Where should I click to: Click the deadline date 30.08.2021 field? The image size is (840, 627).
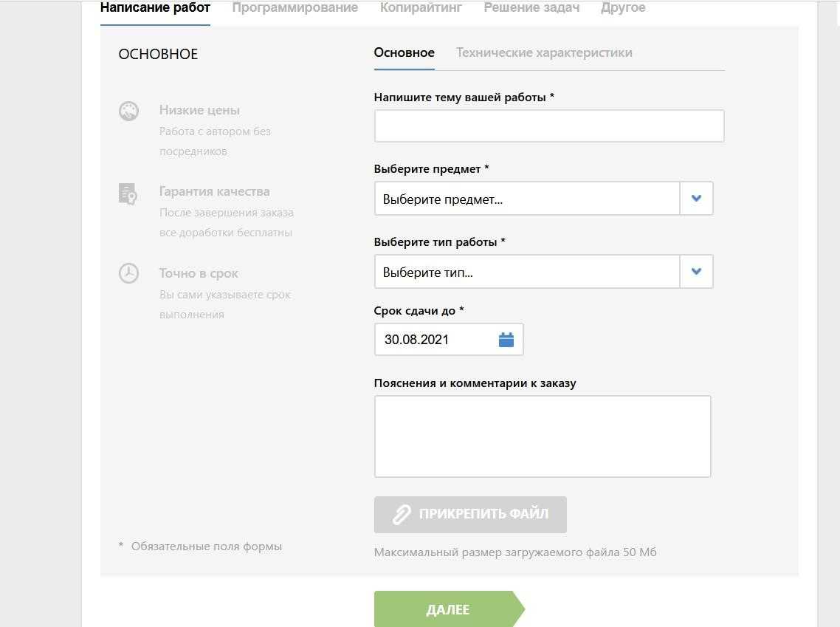pyautogui.click(x=436, y=340)
